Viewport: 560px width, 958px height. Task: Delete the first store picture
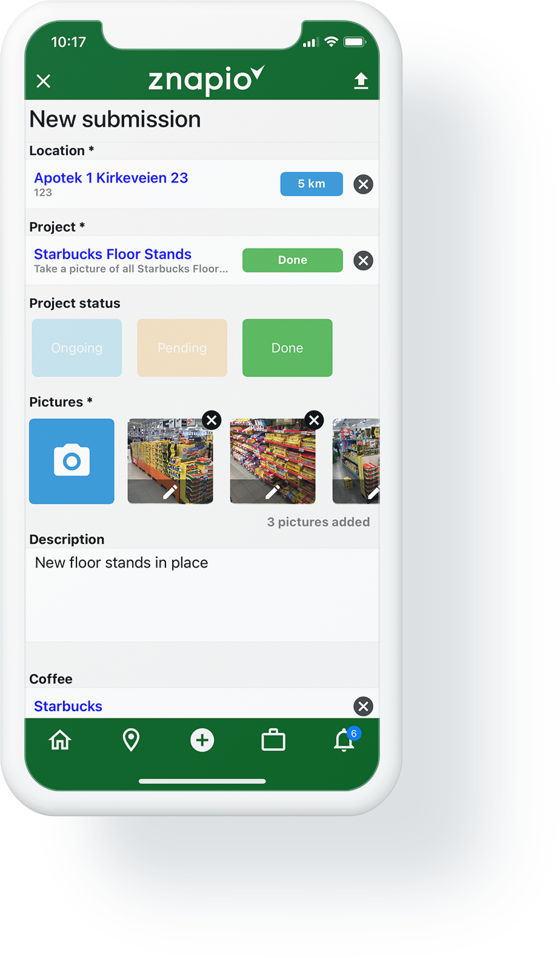pyautogui.click(x=212, y=420)
